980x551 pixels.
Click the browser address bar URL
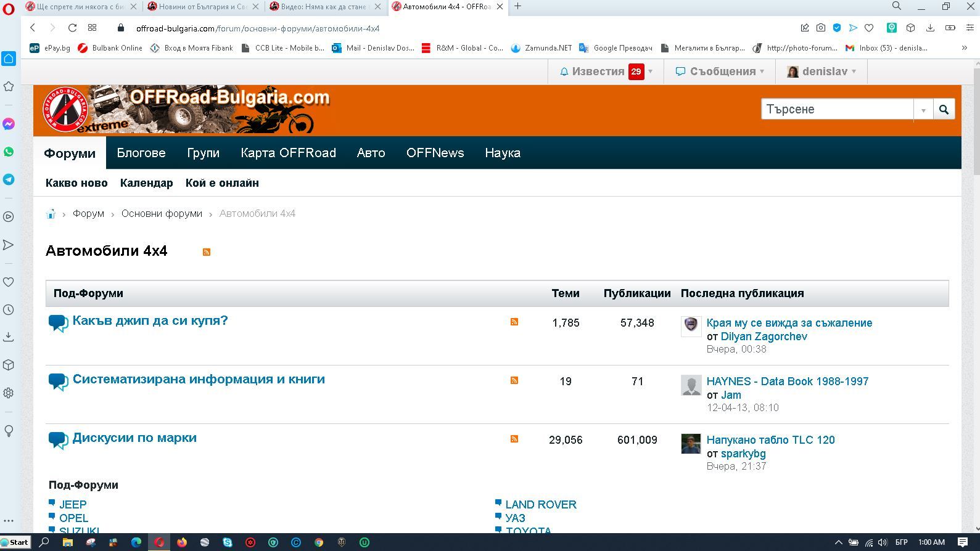coord(258,28)
